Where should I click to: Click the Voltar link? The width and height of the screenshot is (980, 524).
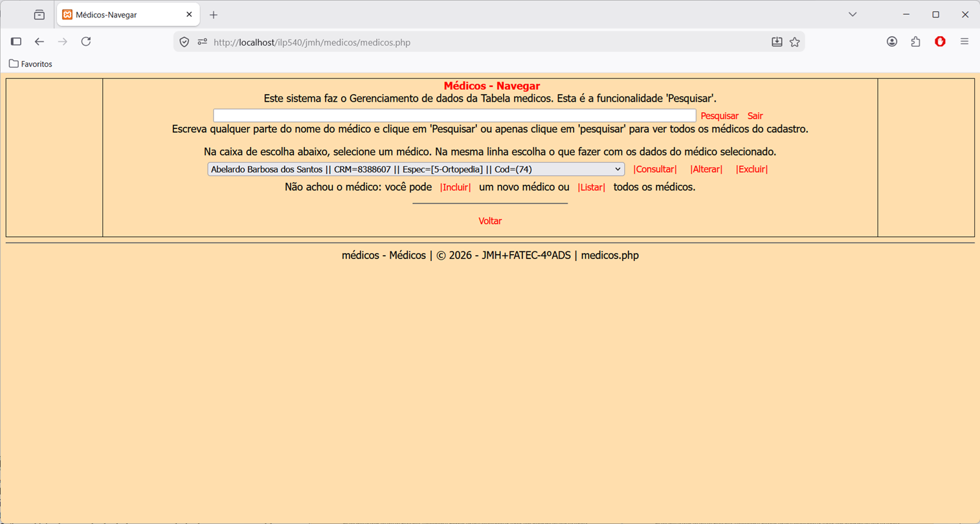pyautogui.click(x=490, y=221)
